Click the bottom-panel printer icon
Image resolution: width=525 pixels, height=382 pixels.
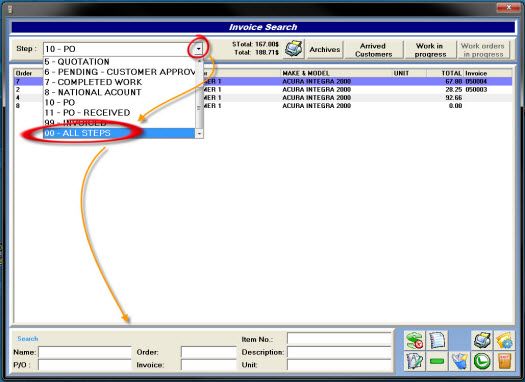482,340
